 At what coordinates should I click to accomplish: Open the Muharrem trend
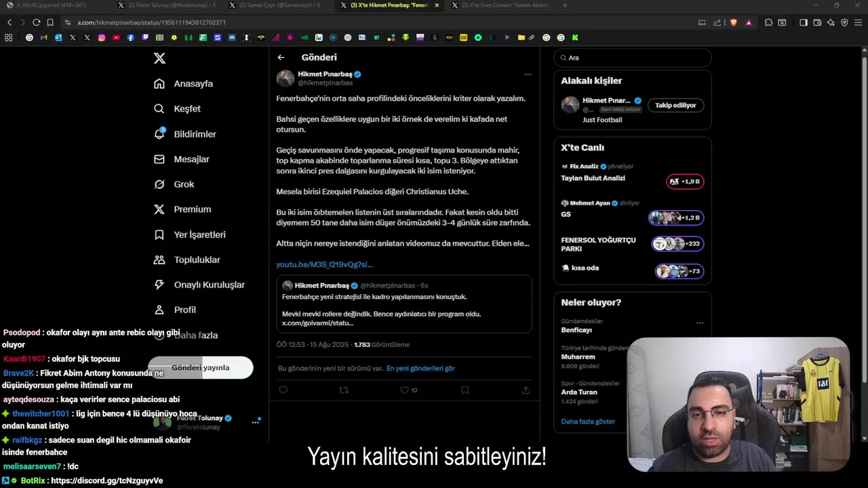point(578,357)
